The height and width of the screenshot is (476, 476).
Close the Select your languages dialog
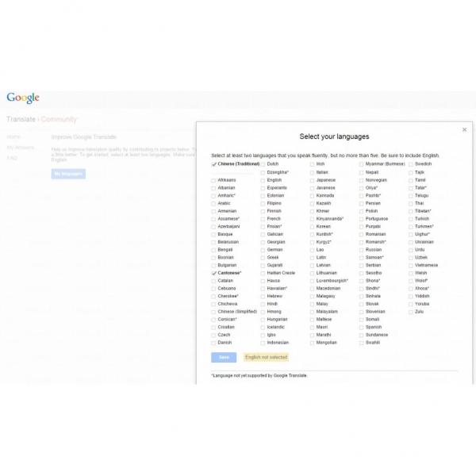coord(464,129)
